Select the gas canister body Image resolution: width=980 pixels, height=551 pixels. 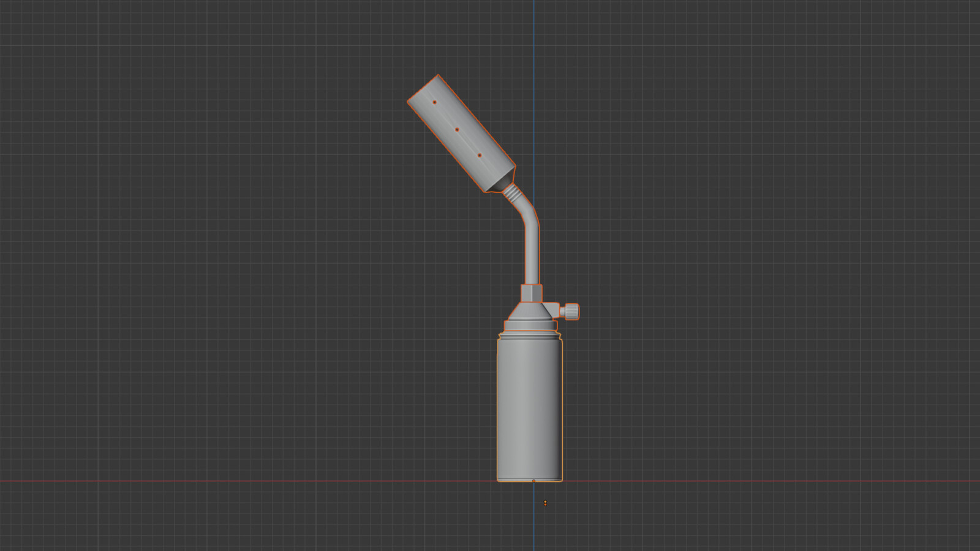(529, 407)
